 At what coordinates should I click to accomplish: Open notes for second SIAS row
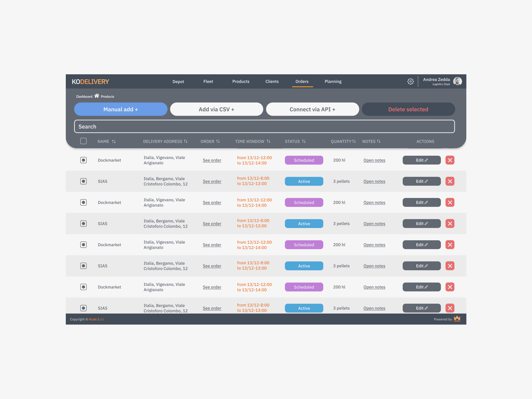tap(374, 224)
